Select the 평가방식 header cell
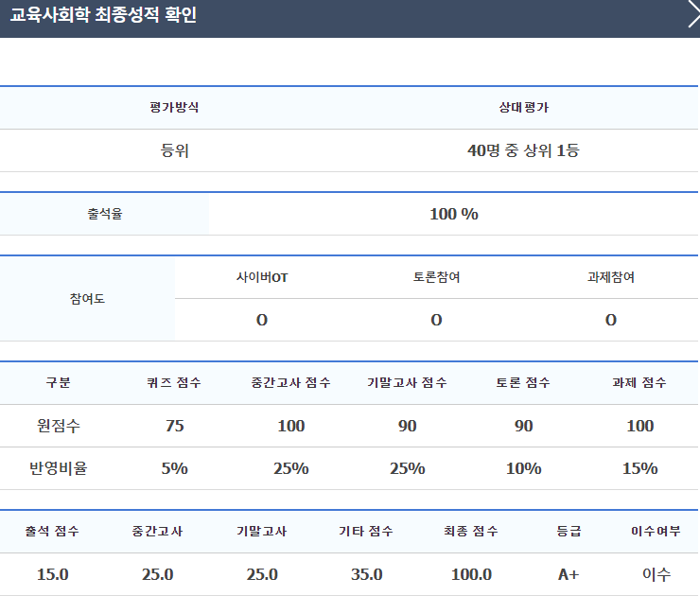The width and height of the screenshot is (700, 596). click(174, 107)
